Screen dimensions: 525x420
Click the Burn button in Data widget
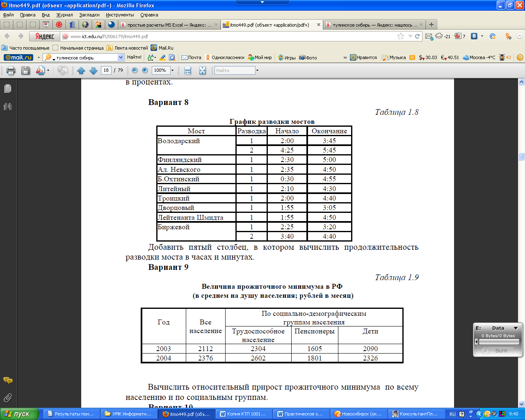tap(498, 351)
